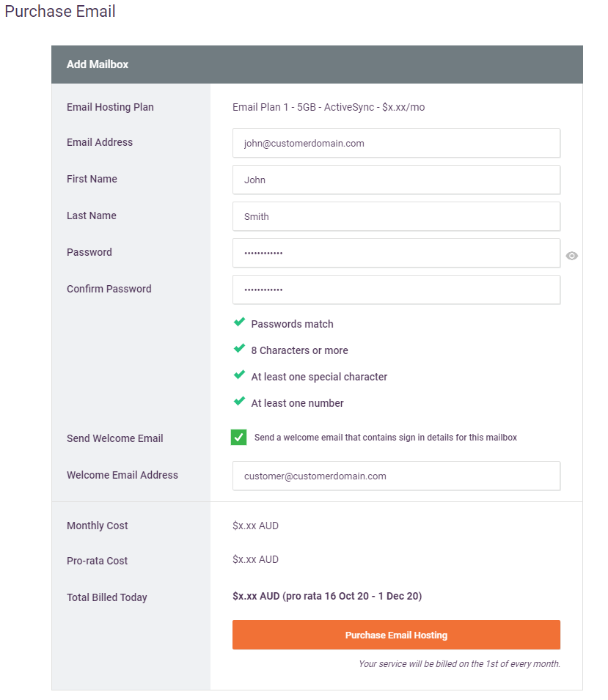Click the checkmark next to 8 Characters or more
608x700 pixels.
point(239,349)
